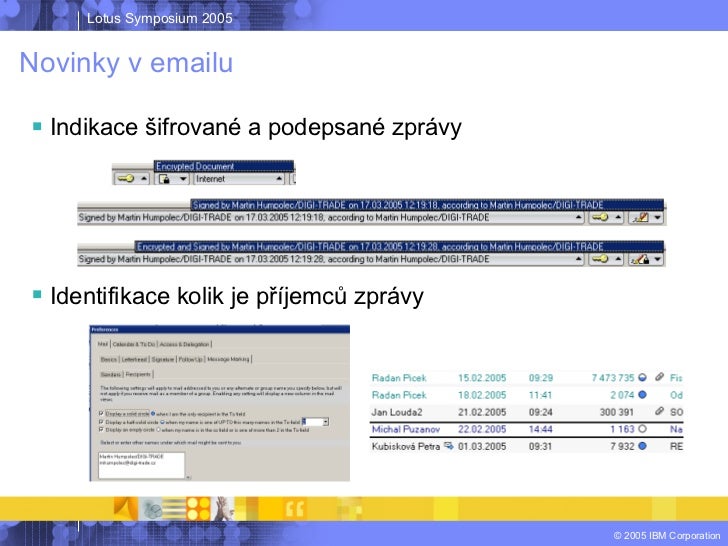Toggle the Display an empty circle checkbox
The height and width of the screenshot is (546, 728).
(101, 430)
